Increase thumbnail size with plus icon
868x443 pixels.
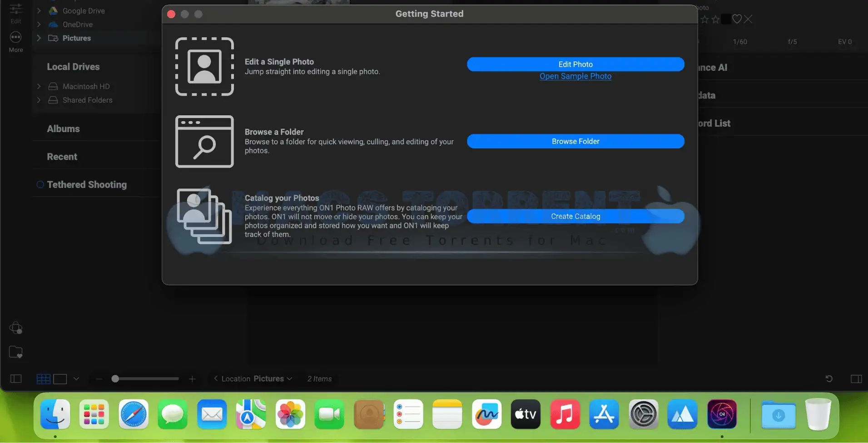click(x=192, y=379)
